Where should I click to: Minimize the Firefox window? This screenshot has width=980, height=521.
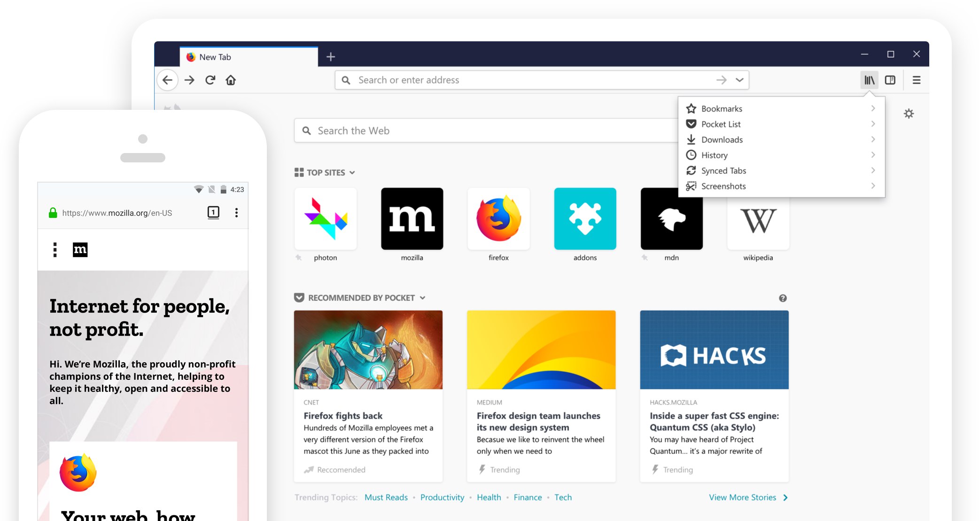864,54
